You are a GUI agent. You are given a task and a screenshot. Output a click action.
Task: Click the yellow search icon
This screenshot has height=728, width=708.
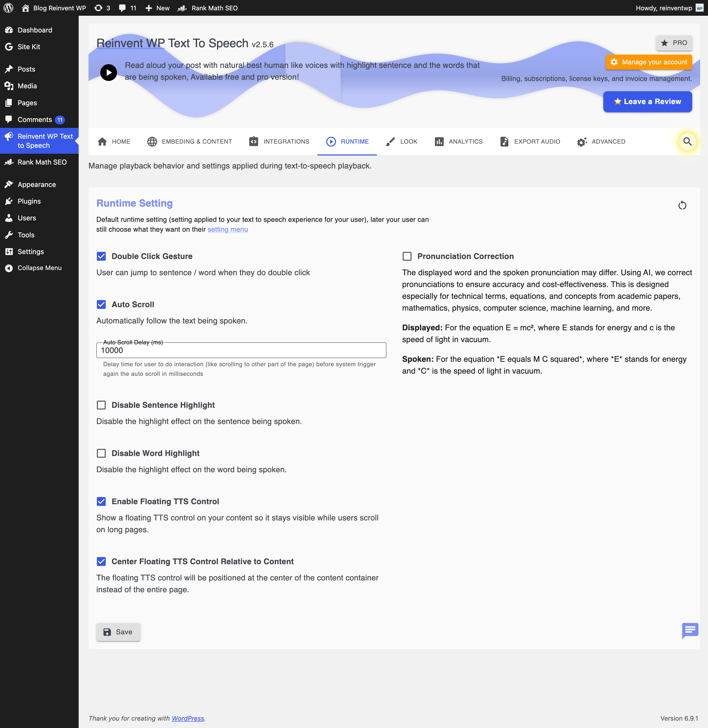coord(687,142)
